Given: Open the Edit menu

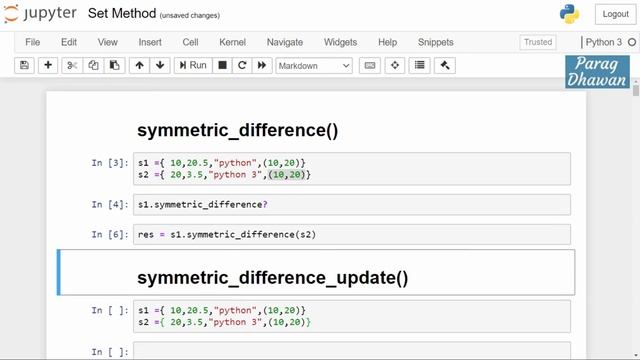Looking at the screenshot, I should point(69,42).
